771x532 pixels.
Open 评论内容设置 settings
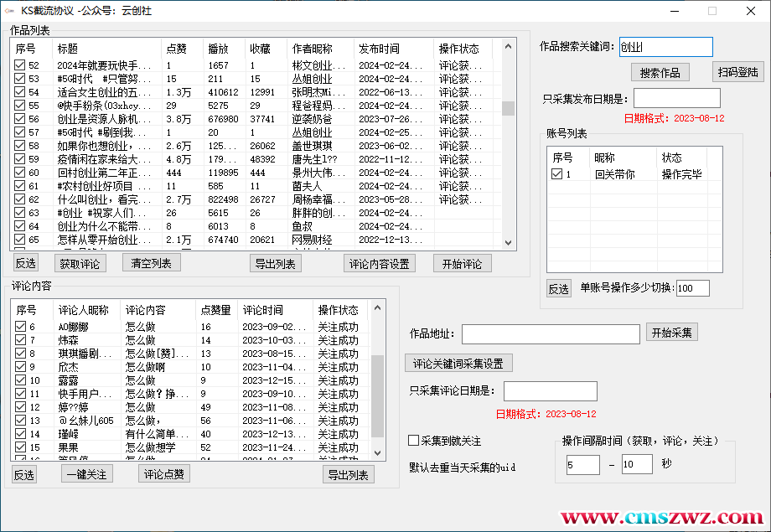coord(380,264)
